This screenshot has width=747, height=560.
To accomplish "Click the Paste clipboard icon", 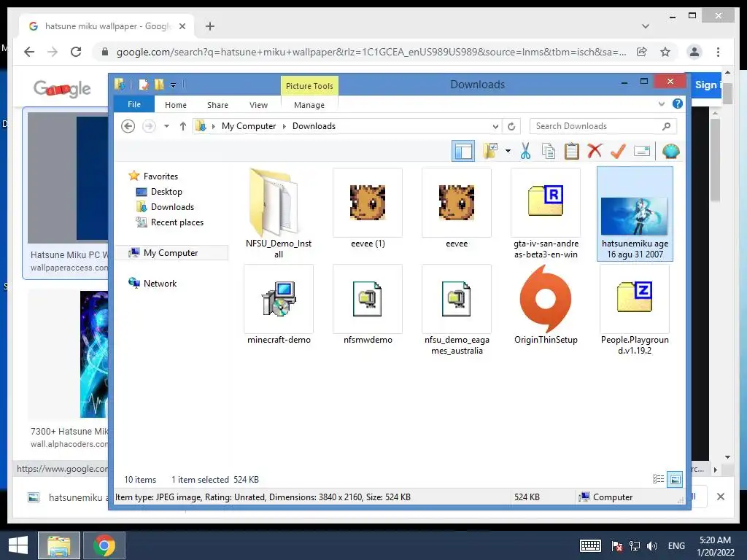I will pos(572,152).
